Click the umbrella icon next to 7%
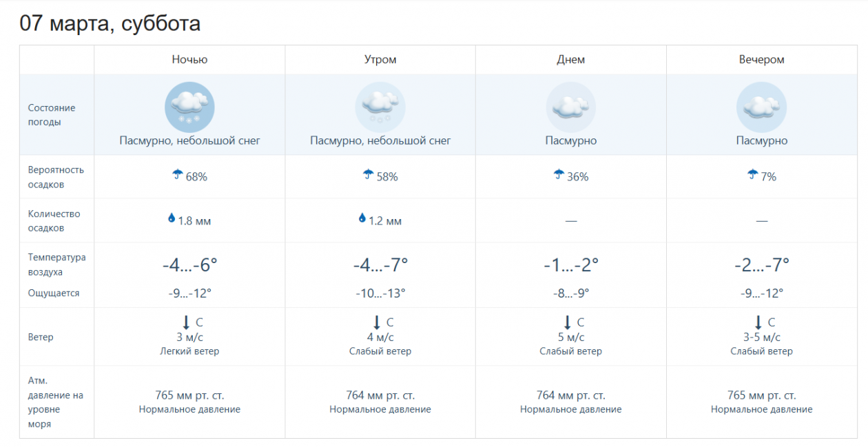868x447 pixels. click(x=753, y=175)
